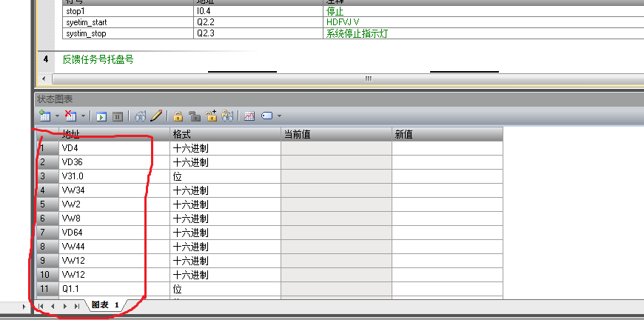Click the insert chart table icon

[x=44, y=116]
